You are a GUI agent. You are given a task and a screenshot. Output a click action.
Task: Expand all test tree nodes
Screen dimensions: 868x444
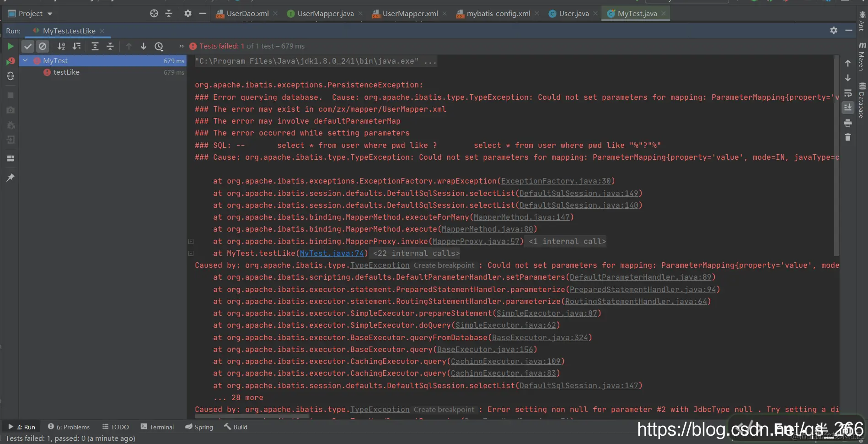[x=95, y=46]
